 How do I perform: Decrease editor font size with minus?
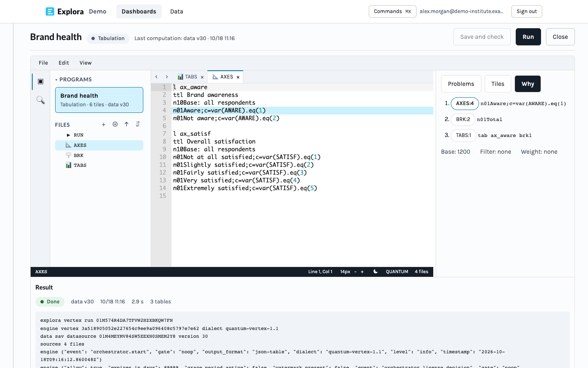click(x=356, y=272)
